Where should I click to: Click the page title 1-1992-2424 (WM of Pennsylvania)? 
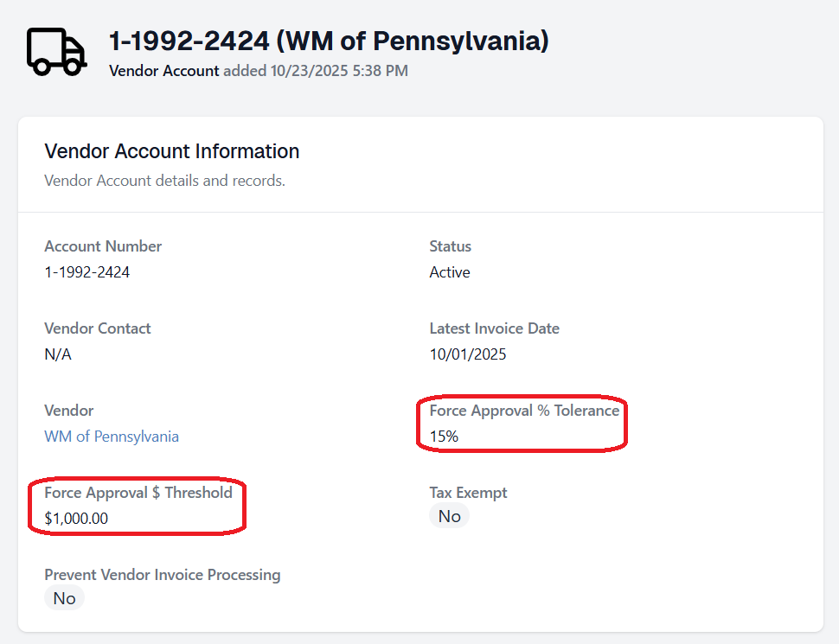329,41
